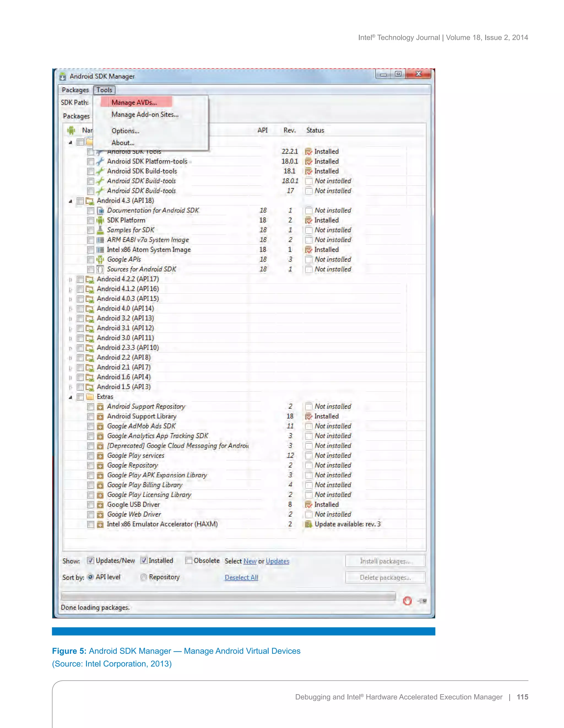This screenshot has width=564, height=728.
Task: Click the SDK Platform android robot icon
Action: pyautogui.click(x=100, y=220)
